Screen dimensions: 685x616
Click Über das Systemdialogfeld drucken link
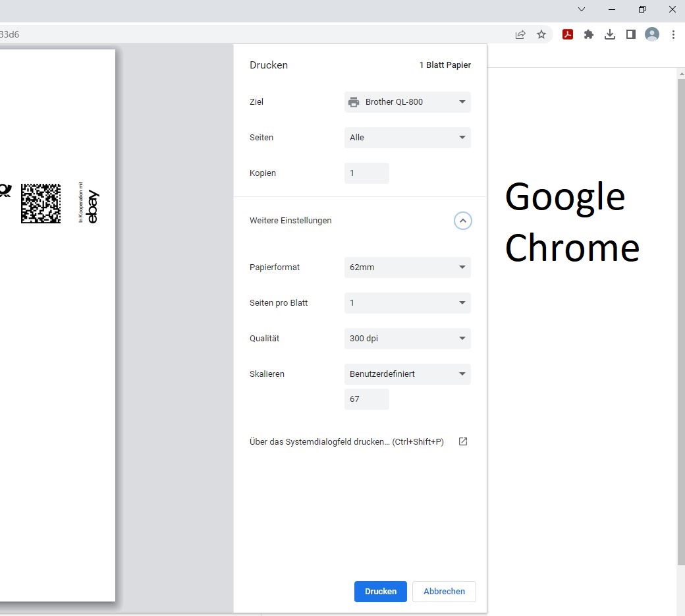(x=346, y=441)
